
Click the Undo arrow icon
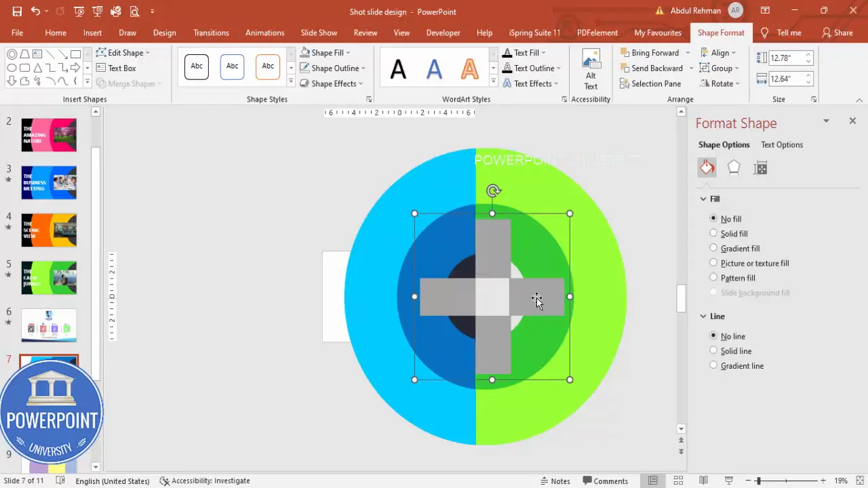click(x=35, y=12)
